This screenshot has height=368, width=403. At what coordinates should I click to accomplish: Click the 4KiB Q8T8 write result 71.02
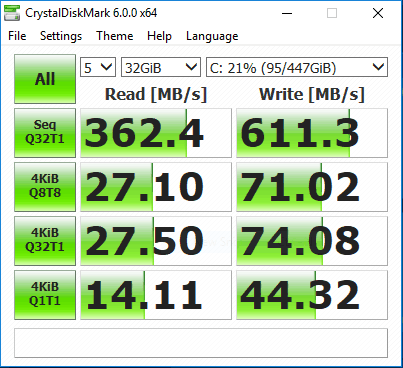(x=312, y=187)
